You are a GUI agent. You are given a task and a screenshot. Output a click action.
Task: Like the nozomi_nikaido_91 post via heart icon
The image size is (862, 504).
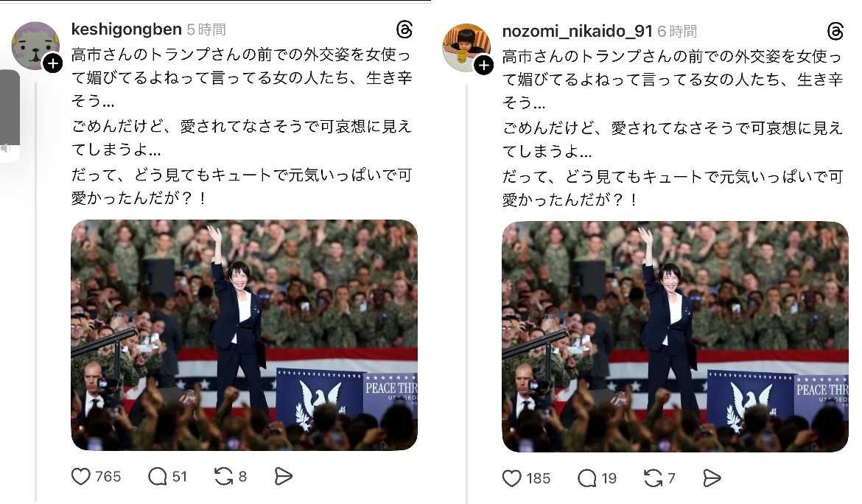[511, 478]
